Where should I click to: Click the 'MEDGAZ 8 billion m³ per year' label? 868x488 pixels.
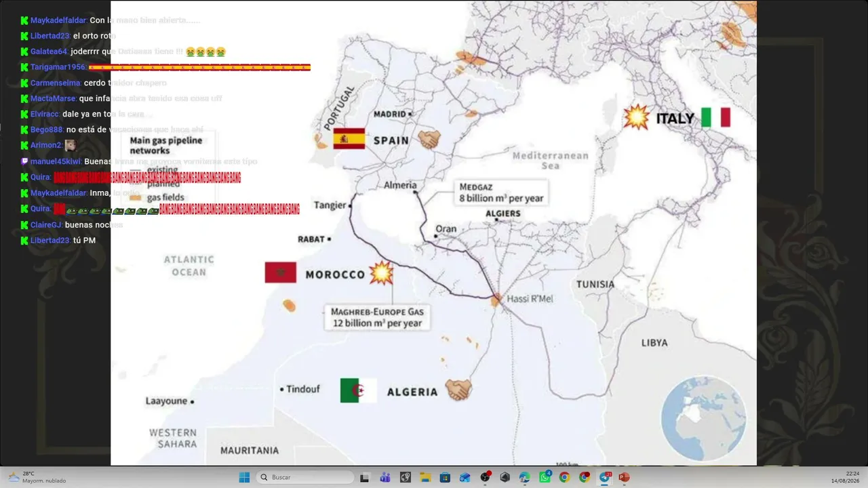coord(501,192)
